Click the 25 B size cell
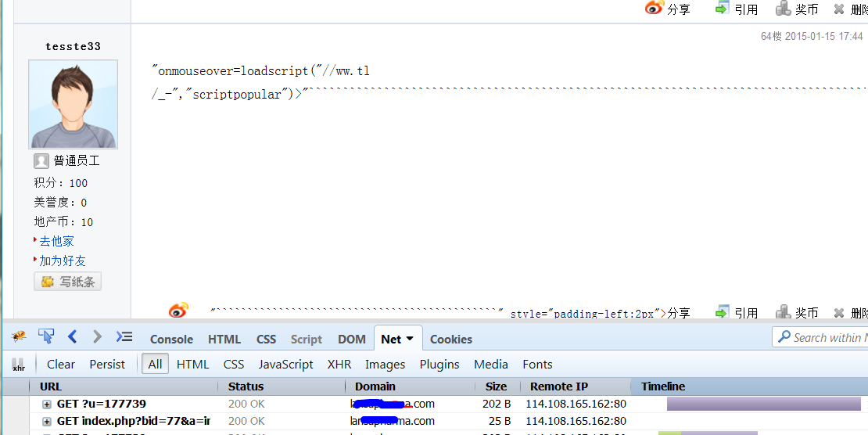Viewport: 868px width, 435px height. pos(500,421)
